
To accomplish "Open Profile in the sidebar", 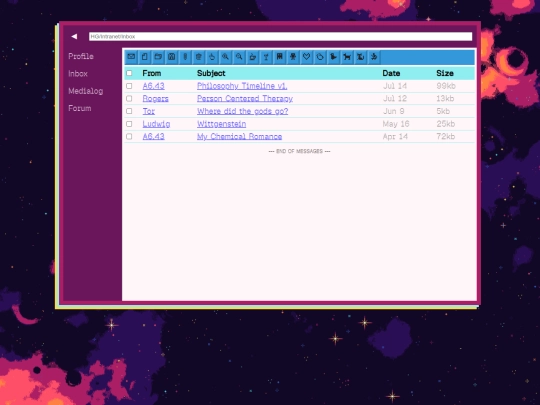I will 81,56.
